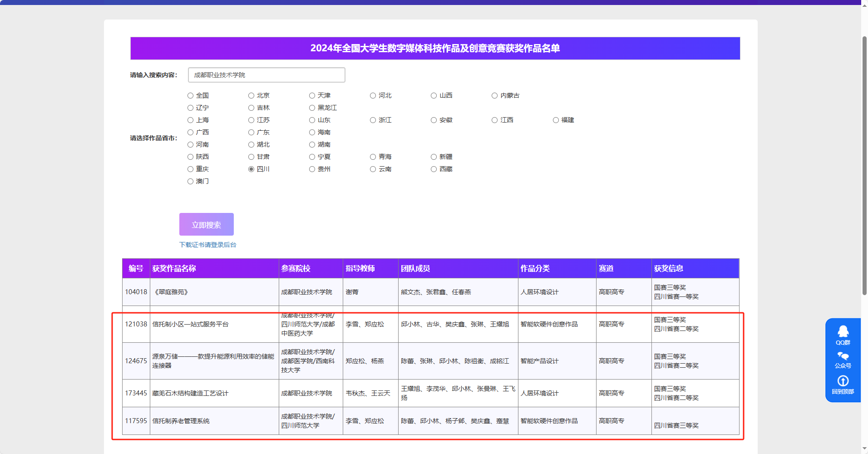Click the page vertical scrollbar
The width and height of the screenshot is (868, 454).
click(864, 166)
